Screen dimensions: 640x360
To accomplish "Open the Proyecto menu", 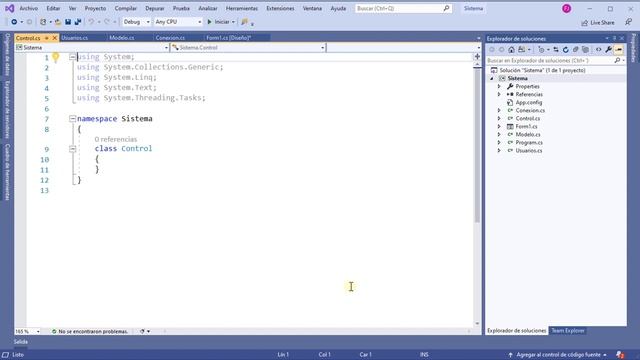I will tap(95, 9).
